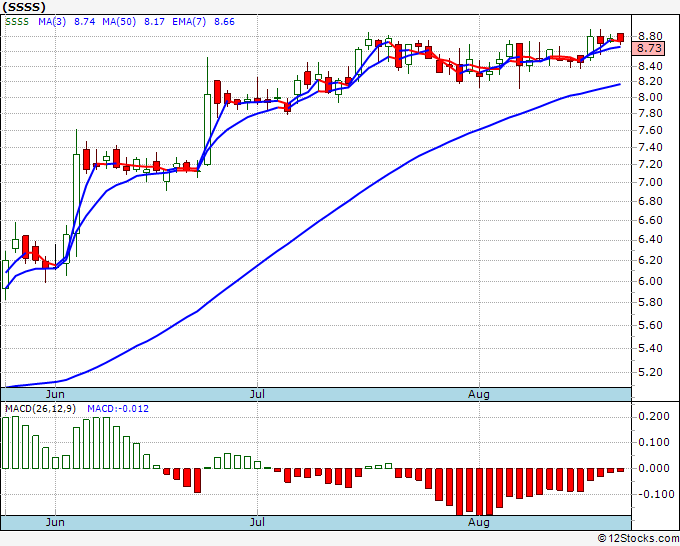Click the 8.00 price axis label

[x=650, y=97]
